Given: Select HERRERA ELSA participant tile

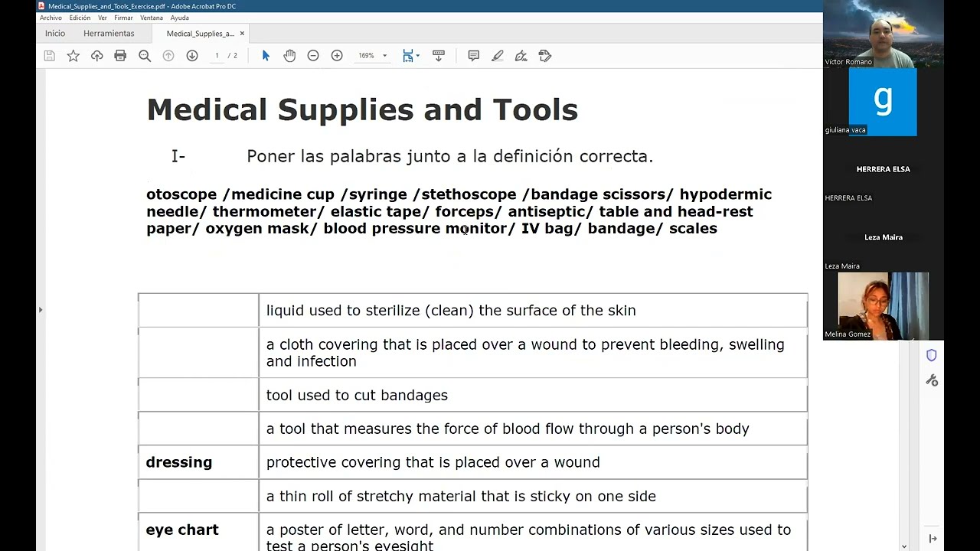Looking at the screenshot, I should (884, 170).
